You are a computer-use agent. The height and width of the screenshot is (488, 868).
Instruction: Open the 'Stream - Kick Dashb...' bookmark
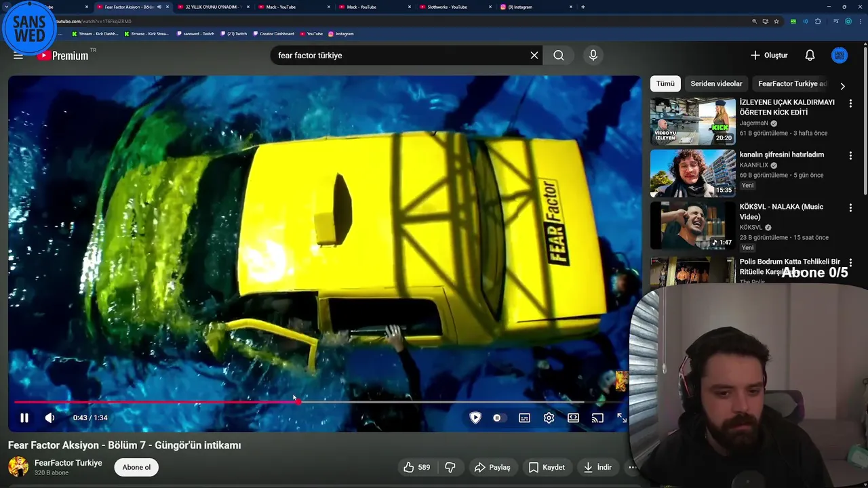coord(94,33)
